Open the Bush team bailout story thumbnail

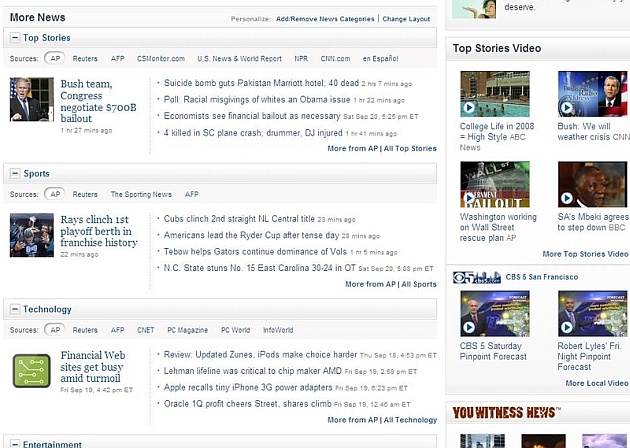click(31, 100)
